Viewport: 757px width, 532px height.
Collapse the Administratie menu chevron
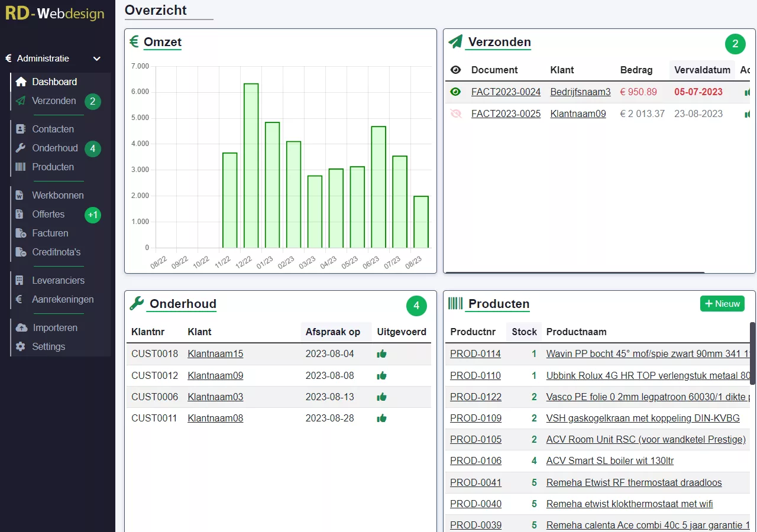tap(97, 59)
